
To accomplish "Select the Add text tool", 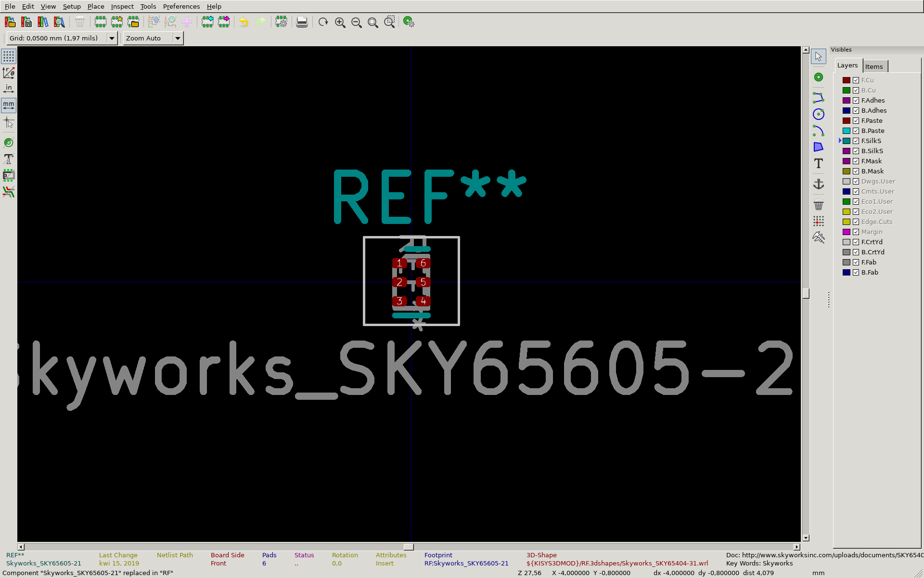I will pos(818,163).
